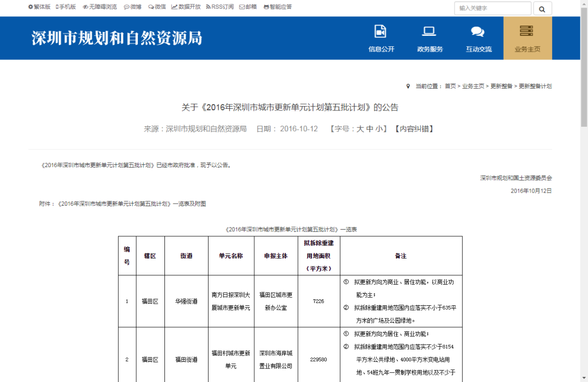Set font size to 大 (large)
The width and height of the screenshot is (588, 382).
pyautogui.click(x=360, y=130)
